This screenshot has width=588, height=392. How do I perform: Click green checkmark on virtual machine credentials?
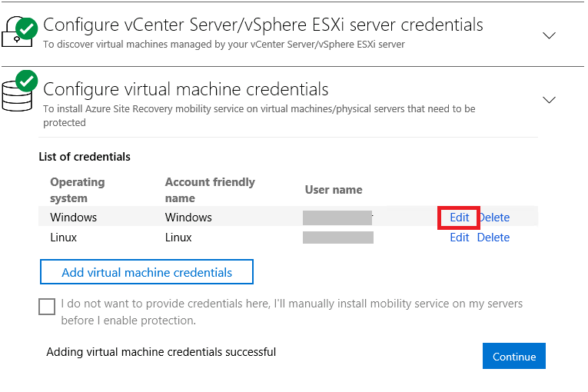(x=28, y=80)
